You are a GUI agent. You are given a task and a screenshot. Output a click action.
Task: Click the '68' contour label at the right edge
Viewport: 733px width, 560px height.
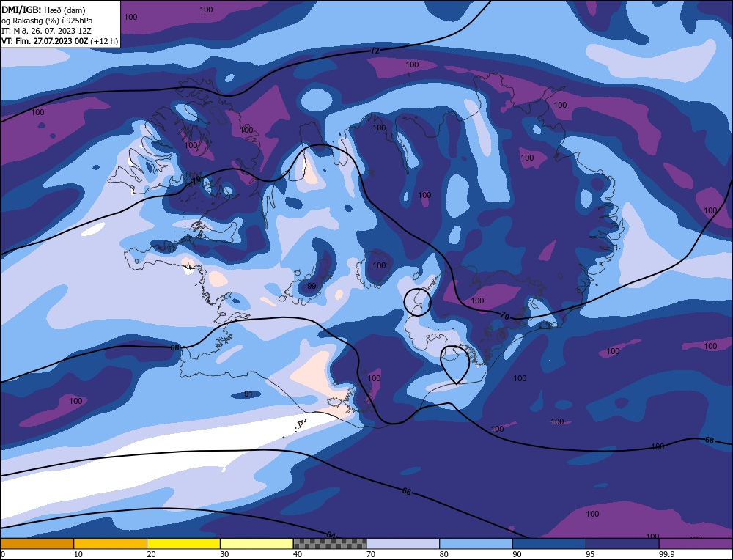click(709, 440)
